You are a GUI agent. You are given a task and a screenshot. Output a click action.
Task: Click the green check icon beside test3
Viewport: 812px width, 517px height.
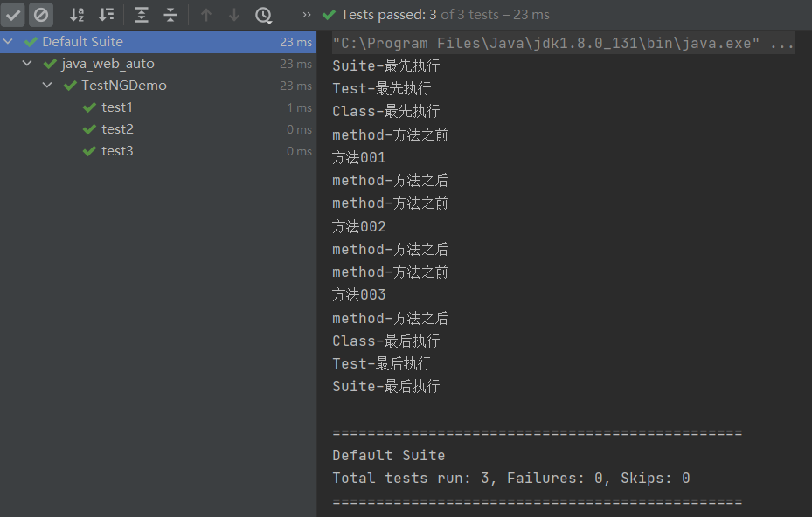point(89,150)
